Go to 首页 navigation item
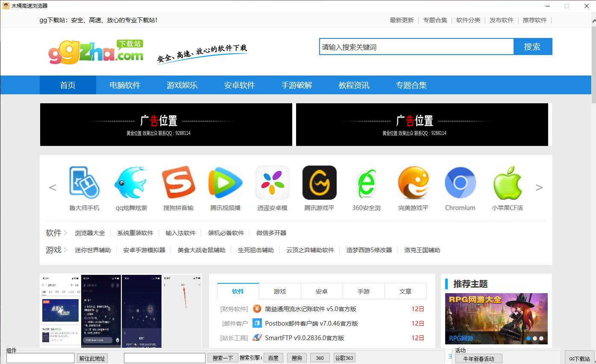This screenshot has height=364, width=596. tap(68, 85)
